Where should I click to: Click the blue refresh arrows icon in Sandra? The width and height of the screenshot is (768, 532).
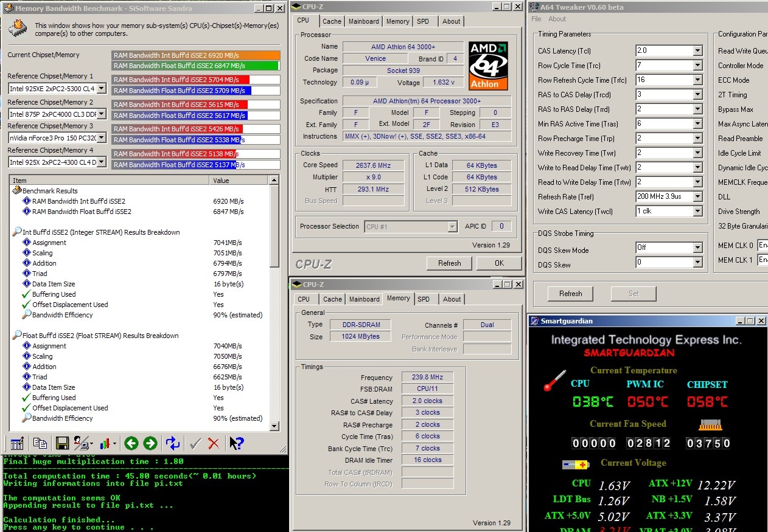(173, 443)
